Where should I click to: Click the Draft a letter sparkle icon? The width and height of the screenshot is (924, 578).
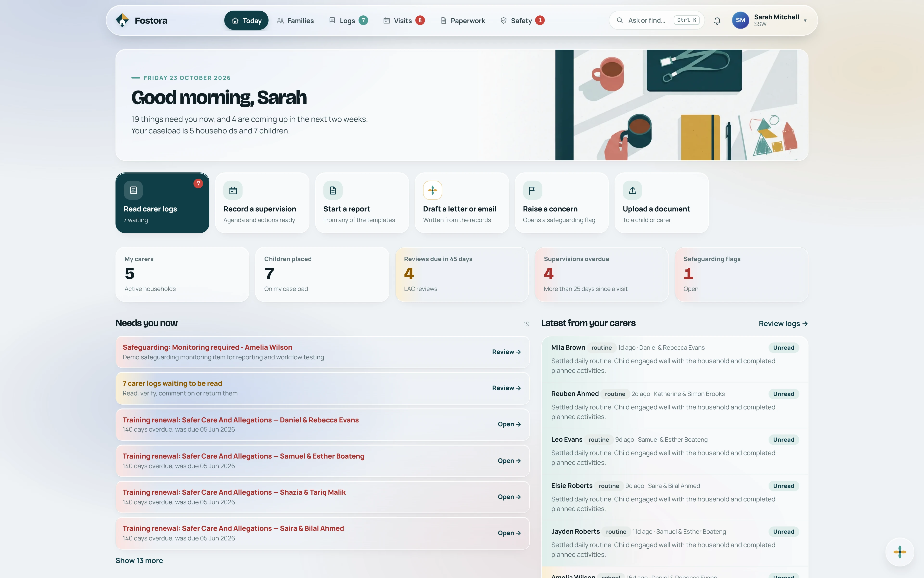pyautogui.click(x=433, y=190)
